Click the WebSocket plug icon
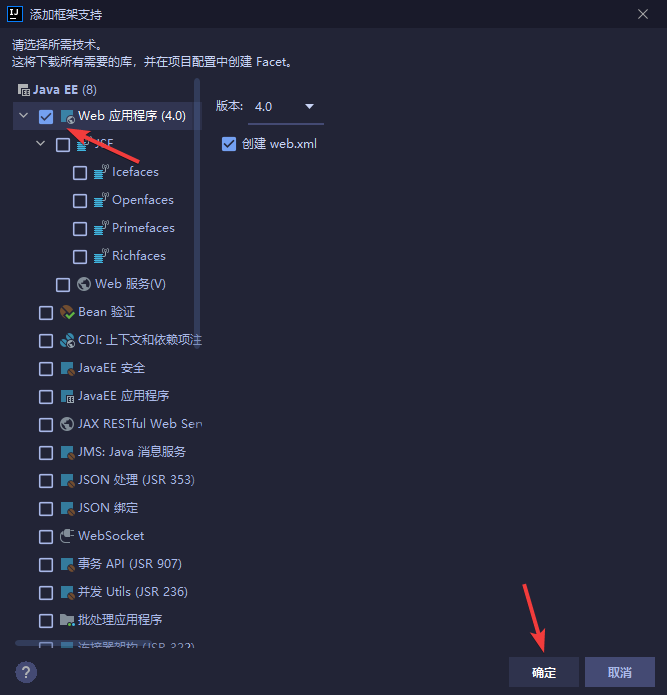The height and width of the screenshot is (695, 667). [x=67, y=536]
